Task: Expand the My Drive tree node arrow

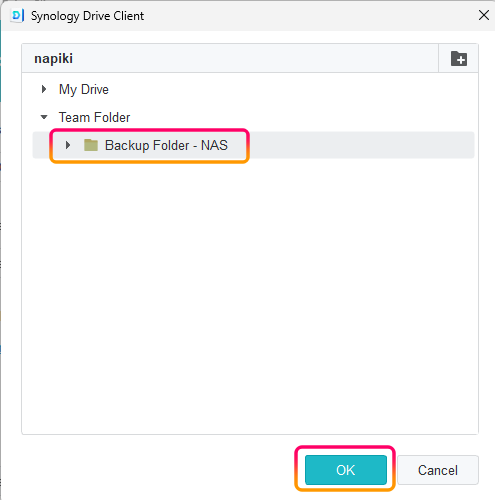Action: [44, 89]
